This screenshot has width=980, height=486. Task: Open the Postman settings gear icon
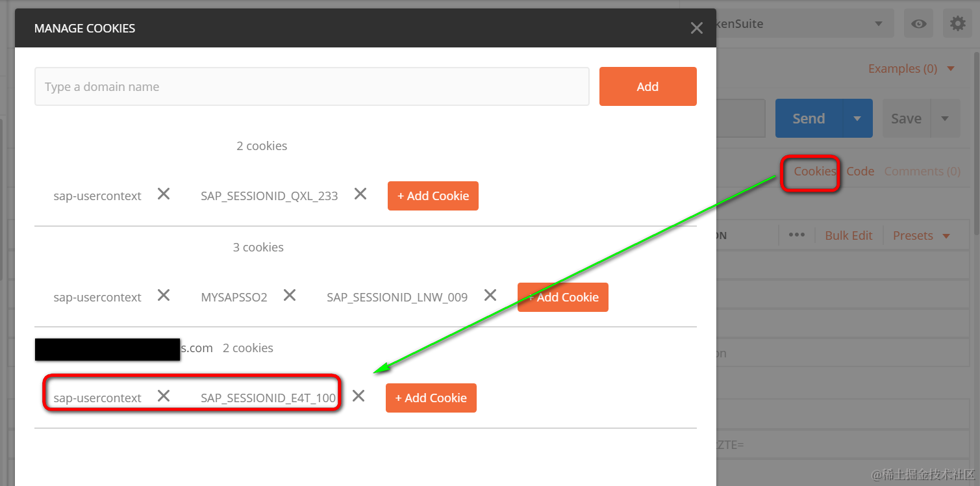pos(957,24)
